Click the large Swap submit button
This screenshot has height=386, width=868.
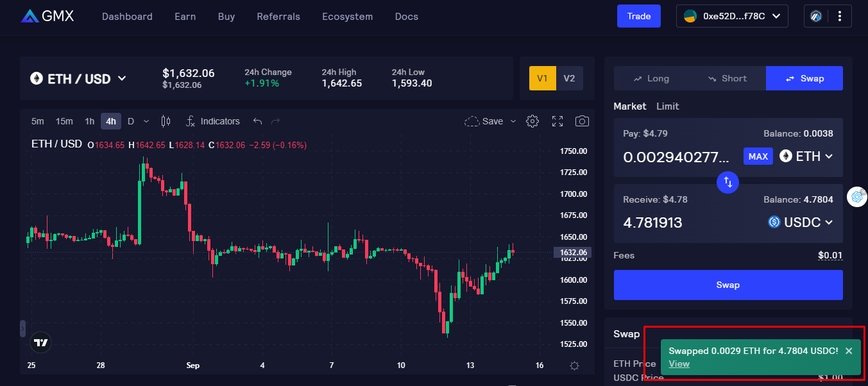[728, 285]
